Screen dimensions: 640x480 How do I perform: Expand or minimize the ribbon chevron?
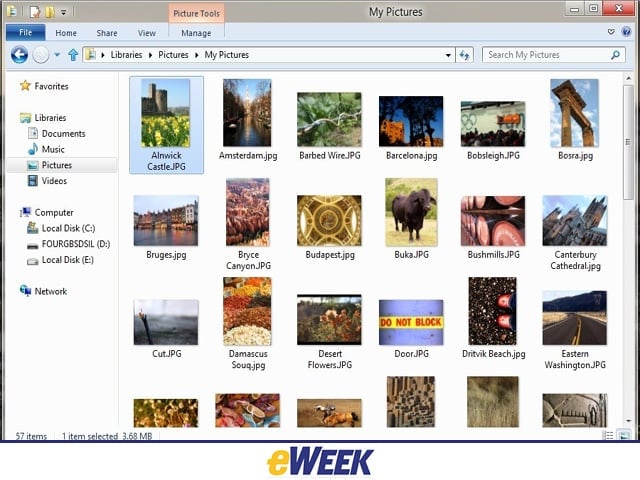(611, 32)
